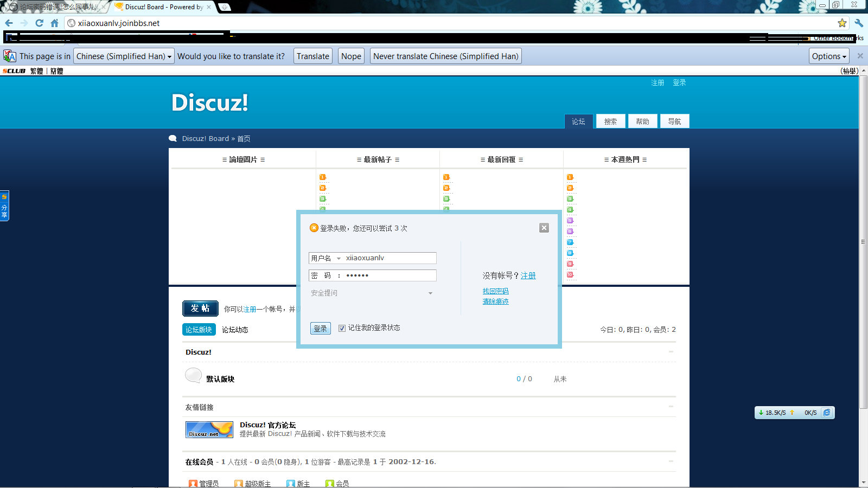Click the browser forward arrow
868x488 pixels.
[x=24, y=23]
